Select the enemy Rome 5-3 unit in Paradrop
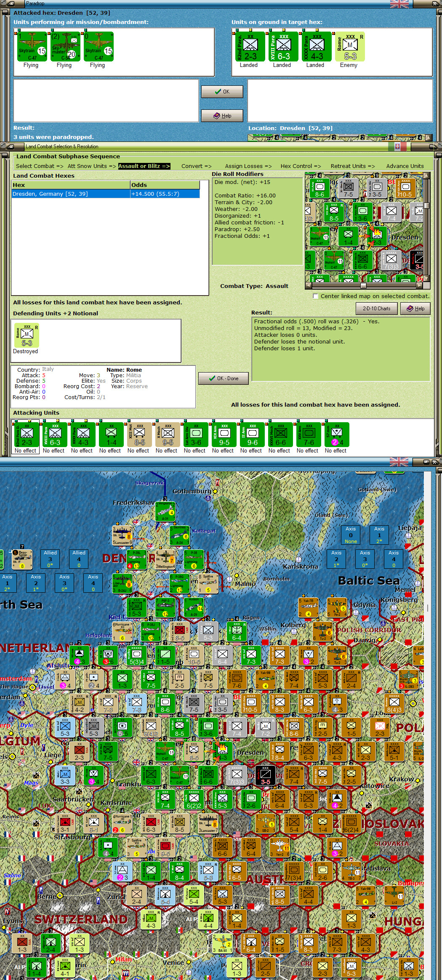This screenshot has height=980, width=442. (349, 46)
